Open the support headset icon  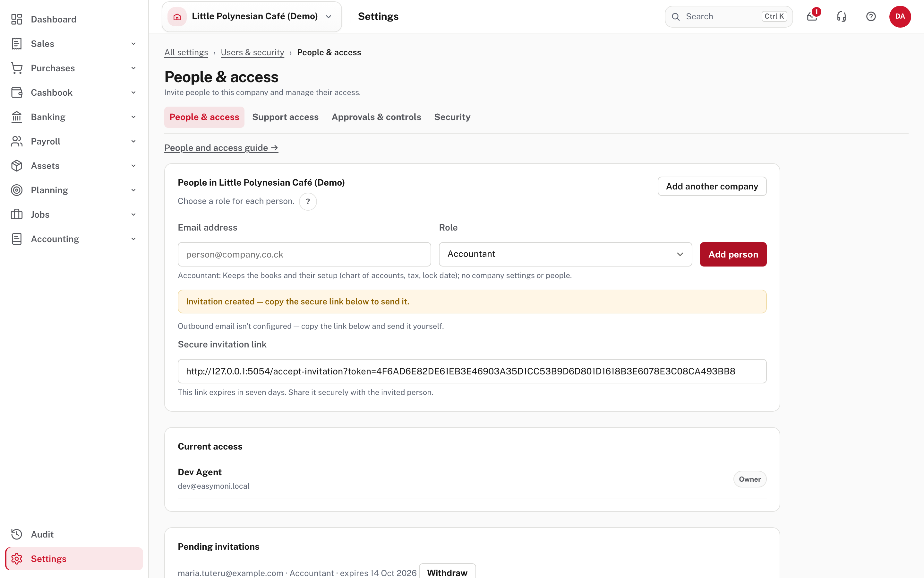tap(842, 16)
